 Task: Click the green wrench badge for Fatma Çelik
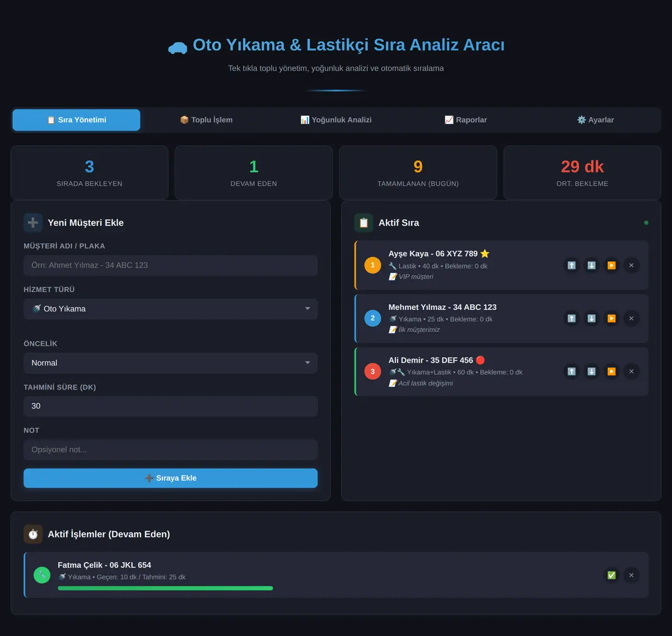click(x=42, y=575)
